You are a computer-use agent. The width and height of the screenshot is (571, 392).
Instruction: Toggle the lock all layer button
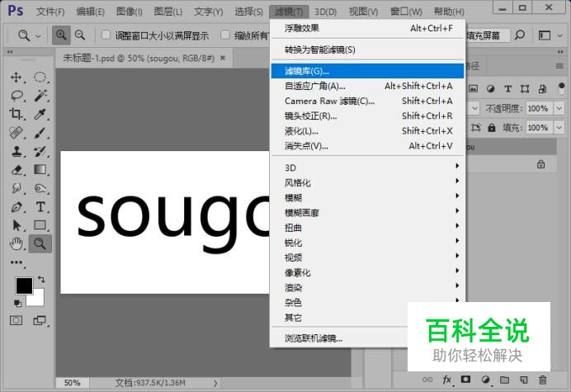click(x=492, y=128)
